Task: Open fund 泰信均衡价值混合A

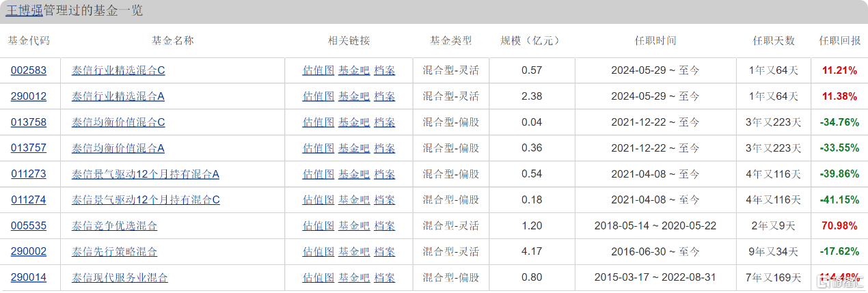Action: click(x=118, y=148)
